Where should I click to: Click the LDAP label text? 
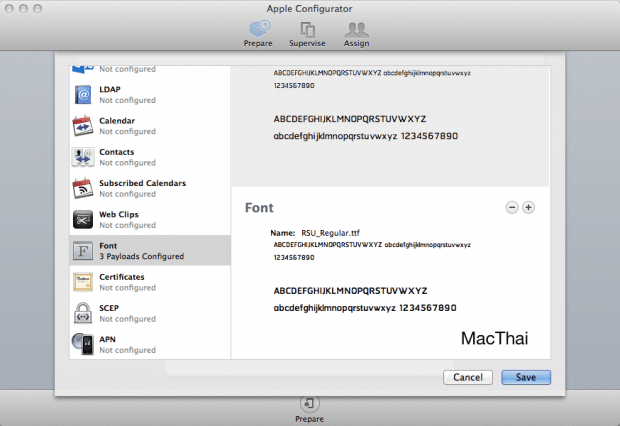(110, 89)
